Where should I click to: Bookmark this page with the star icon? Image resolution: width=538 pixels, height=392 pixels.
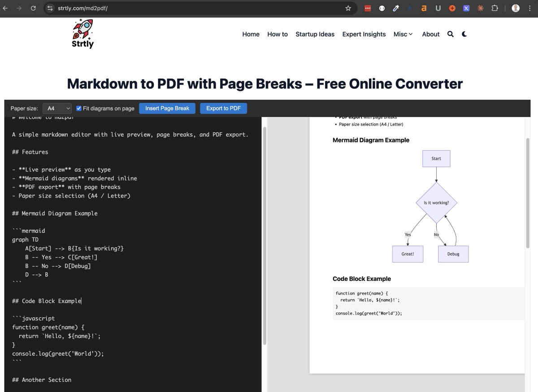point(348,8)
